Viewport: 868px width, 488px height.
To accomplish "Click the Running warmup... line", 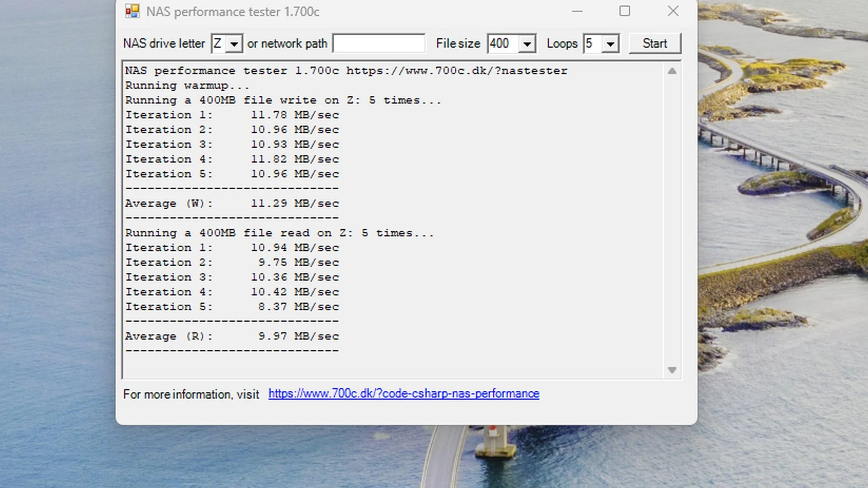I will point(187,85).
